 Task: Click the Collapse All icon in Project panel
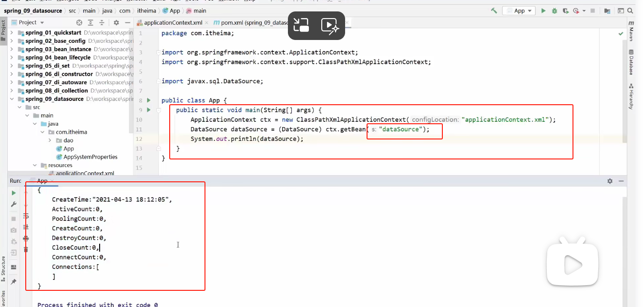coord(102,22)
